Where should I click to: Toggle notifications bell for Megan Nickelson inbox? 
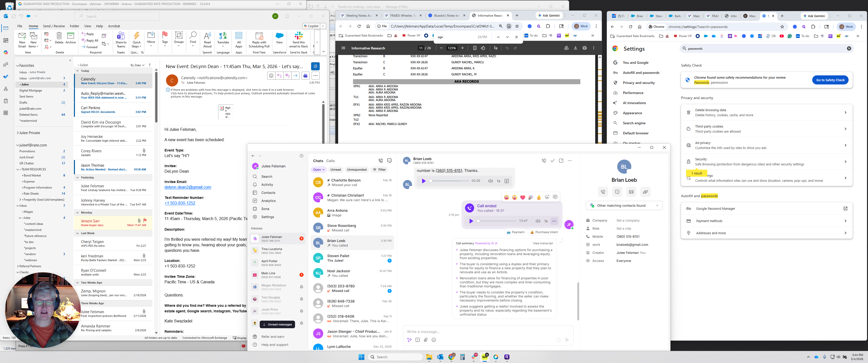(301, 287)
